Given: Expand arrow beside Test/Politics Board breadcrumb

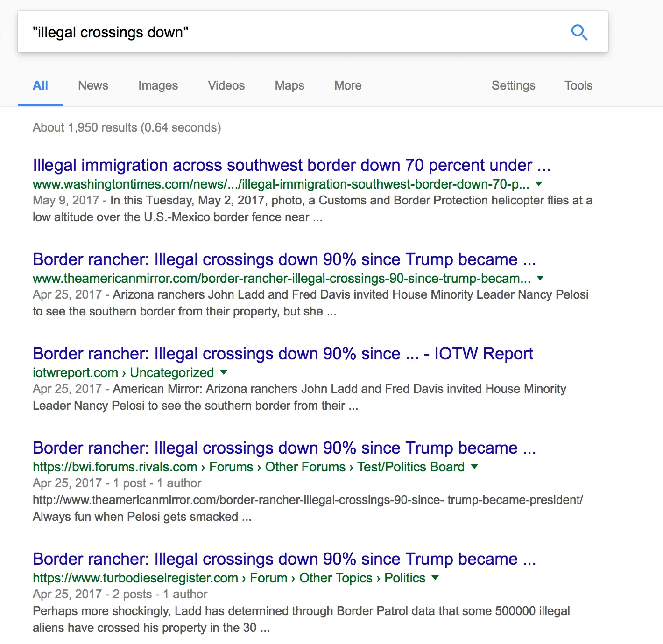Looking at the screenshot, I should click(474, 467).
